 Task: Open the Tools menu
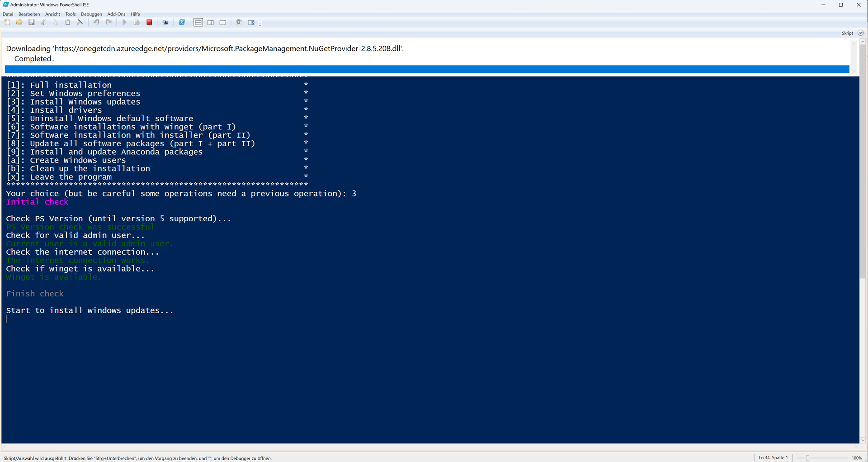(71, 14)
